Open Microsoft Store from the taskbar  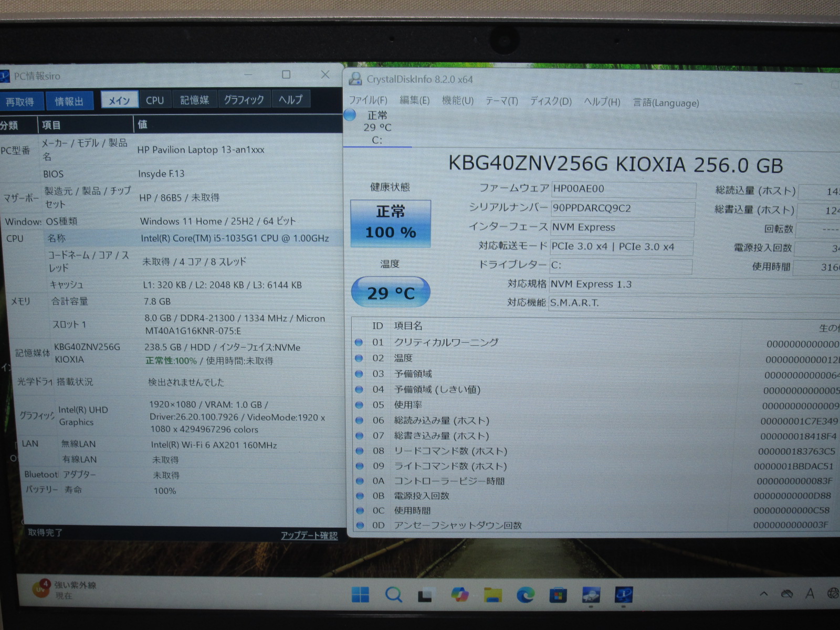pyautogui.click(x=558, y=595)
